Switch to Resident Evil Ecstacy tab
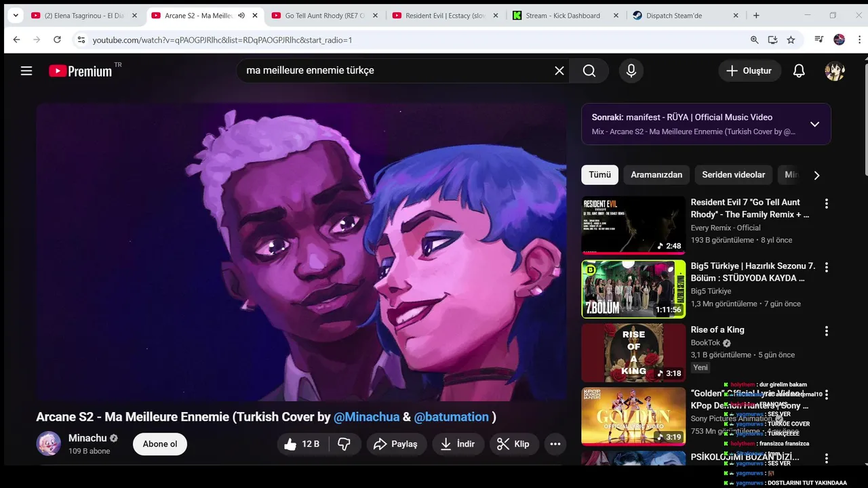This screenshot has height=488, width=868. click(x=445, y=16)
